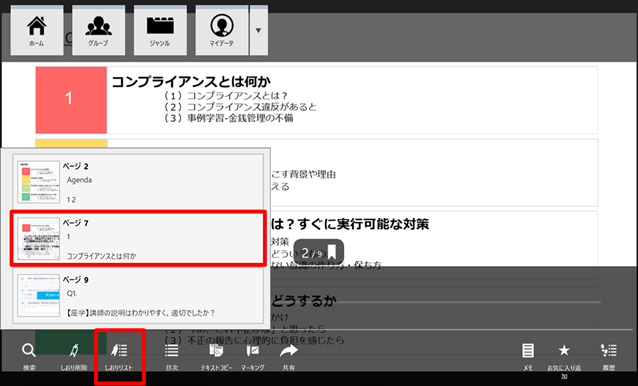The image size is (638, 386).
Task: Select the テキストコピー text copy tool
Action: pos(216,356)
